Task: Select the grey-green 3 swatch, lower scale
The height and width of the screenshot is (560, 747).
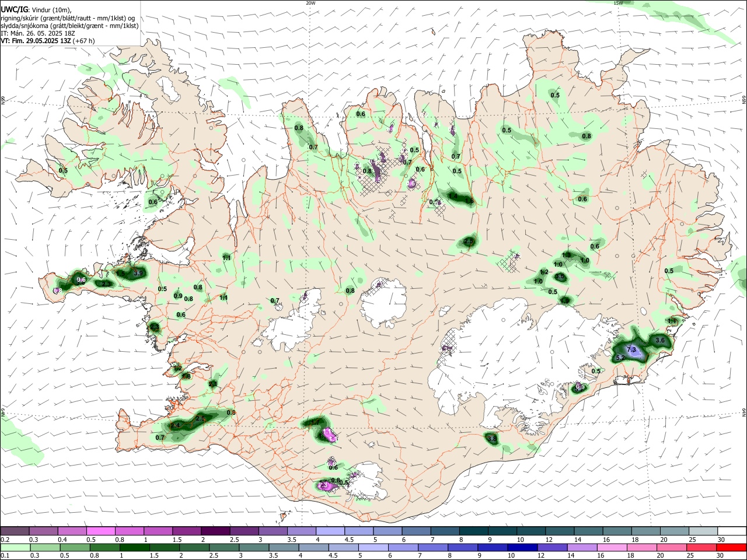Action: click(254, 547)
